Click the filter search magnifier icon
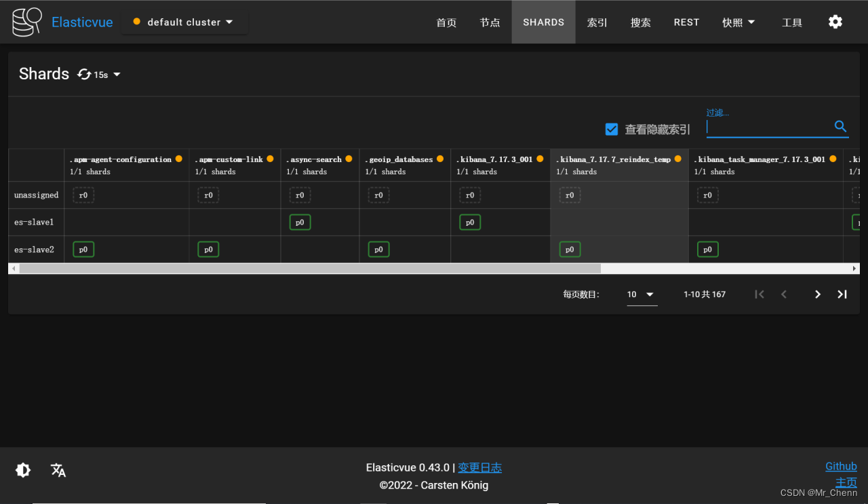 point(841,126)
